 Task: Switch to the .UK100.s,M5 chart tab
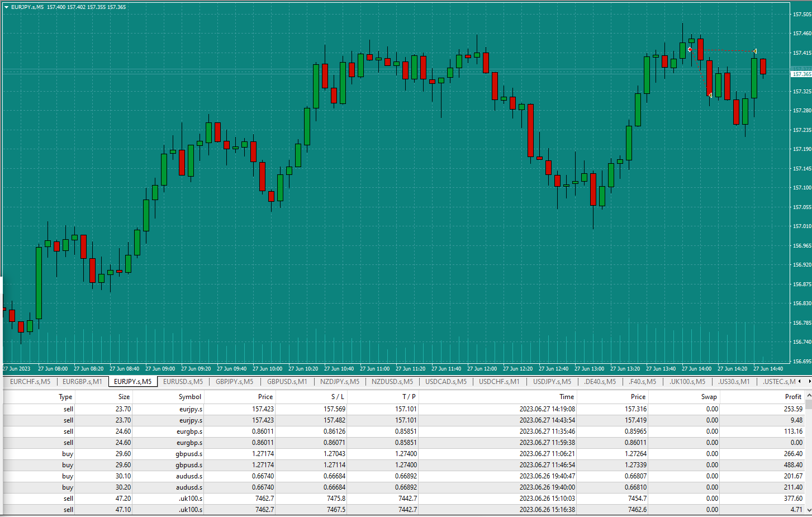(687, 382)
